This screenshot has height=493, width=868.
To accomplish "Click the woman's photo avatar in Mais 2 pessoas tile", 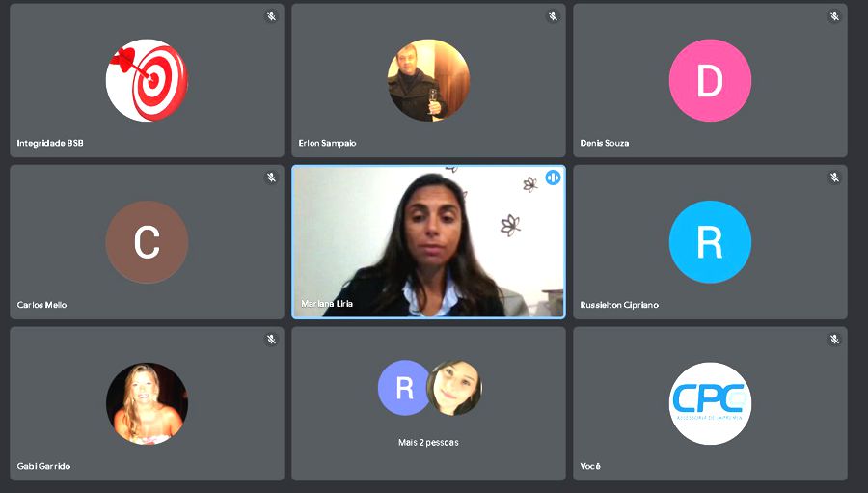I will coord(454,388).
